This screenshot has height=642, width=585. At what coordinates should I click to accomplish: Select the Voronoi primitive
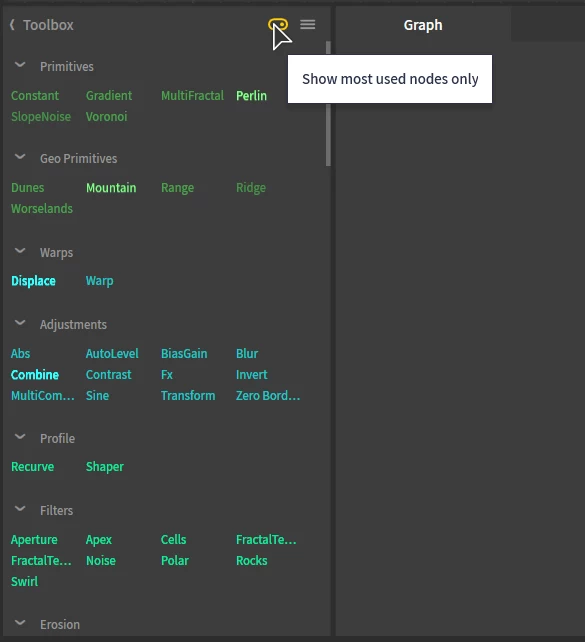tap(106, 117)
